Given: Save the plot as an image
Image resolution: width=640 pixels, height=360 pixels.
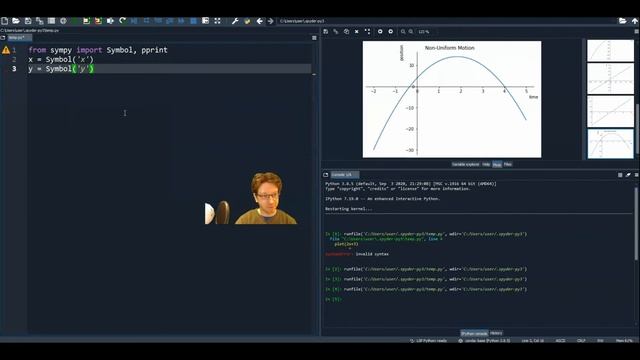Looking at the screenshot, I should tap(326, 31).
